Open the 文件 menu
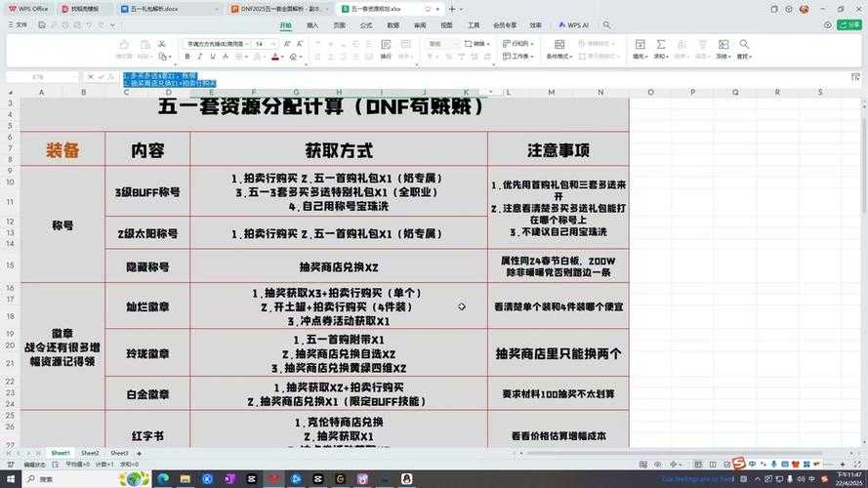This screenshot has height=488, width=868. tap(18, 25)
